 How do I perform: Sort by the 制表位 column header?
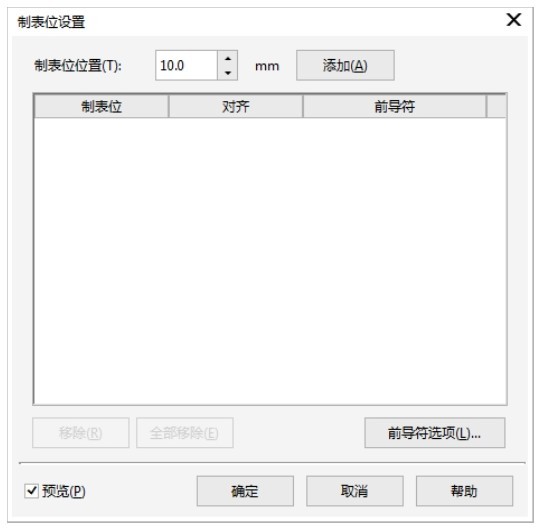pyautogui.click(x=101, y=106)
